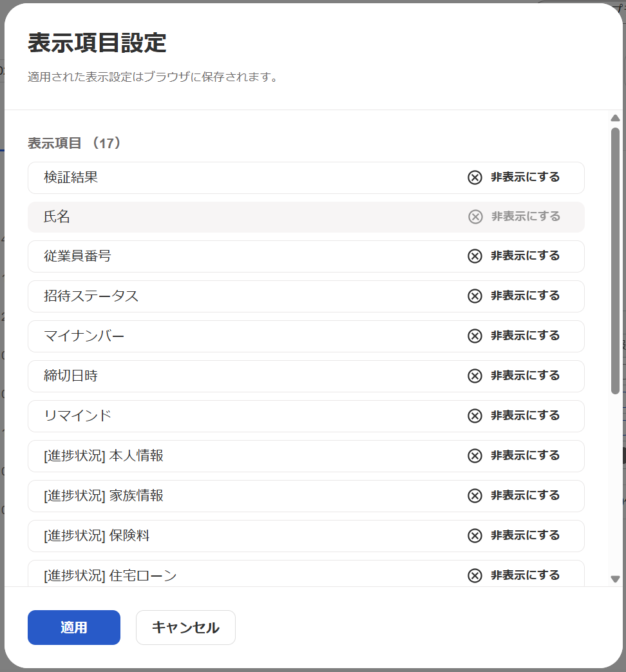
Task: Click the circled X icon beside 招待ステータス
Action: click(475, 296)
